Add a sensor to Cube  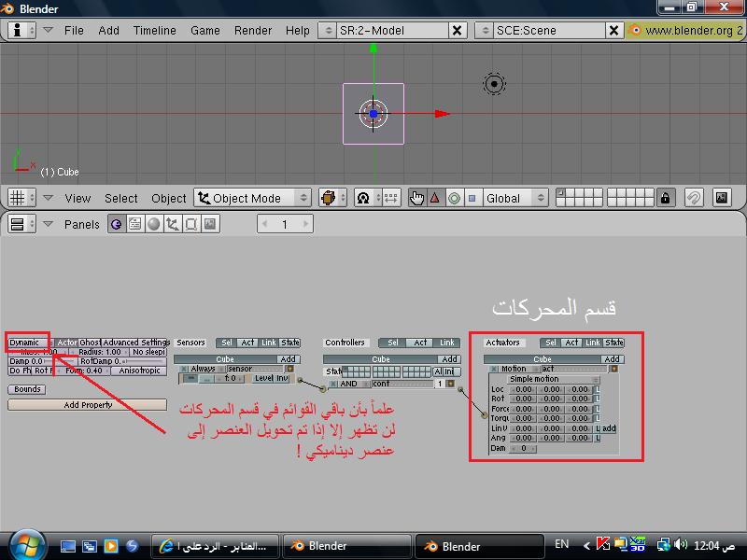[288, 359]
